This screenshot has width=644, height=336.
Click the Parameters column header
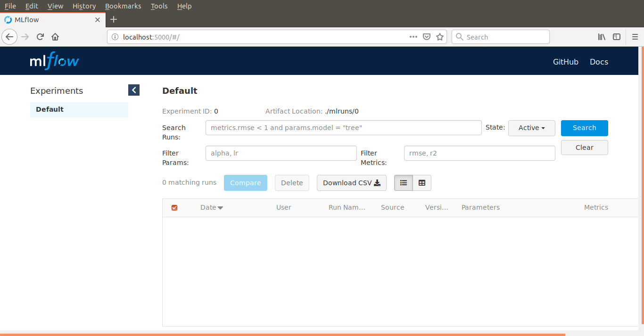[480, 207]
